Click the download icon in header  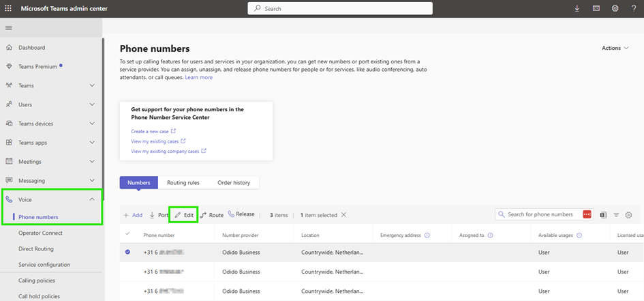(x=577, y=8)
